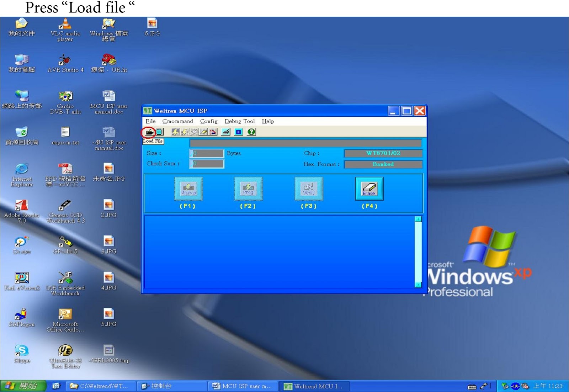569x392 pixels.
Task: Select the IAR Embedded Workbench desktop icon
Action: coord(65,284)
